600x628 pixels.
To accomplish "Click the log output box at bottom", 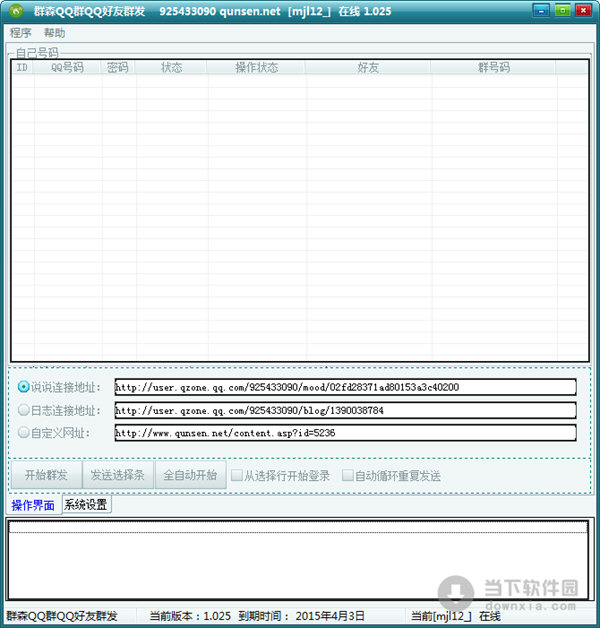I will click(x=298, y=560).
